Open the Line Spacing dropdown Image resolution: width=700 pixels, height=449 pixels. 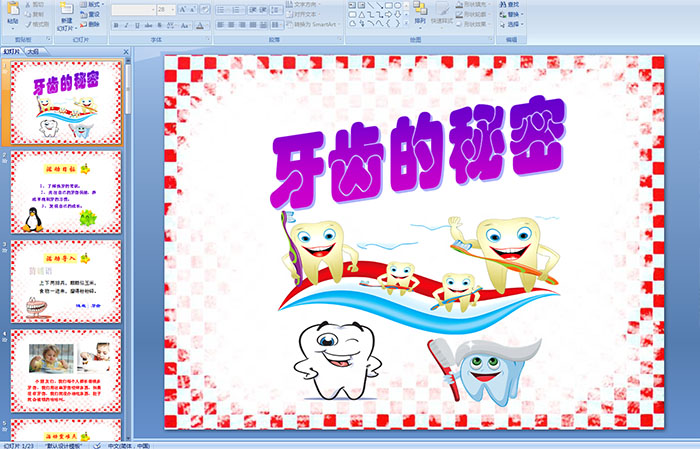[276, 10]
